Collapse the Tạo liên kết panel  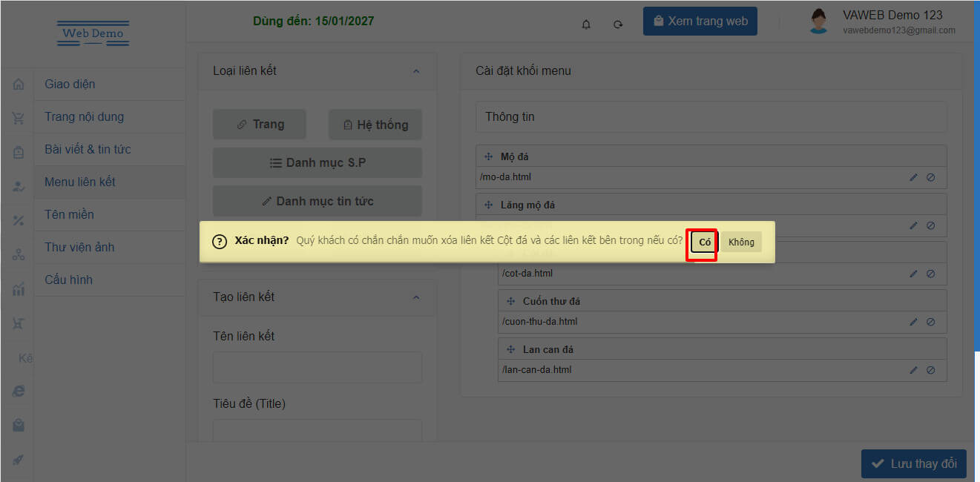pyautogui.click(x=415, y=297)
